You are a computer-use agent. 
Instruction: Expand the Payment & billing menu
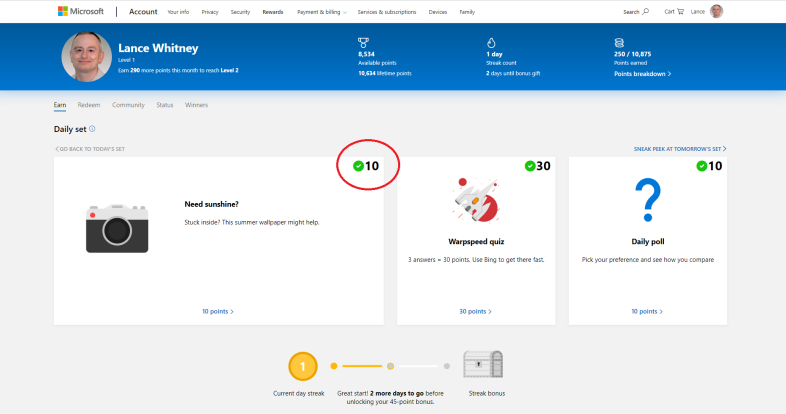321,12
